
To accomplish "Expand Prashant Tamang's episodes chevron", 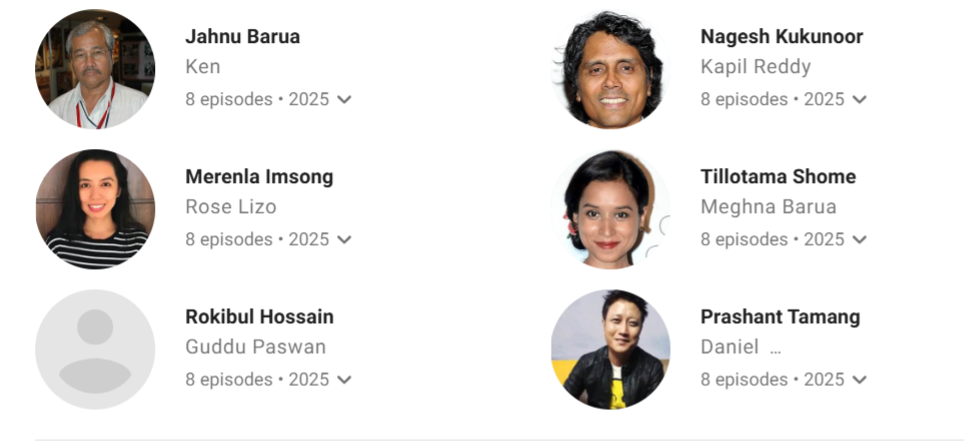I will tap(860, 380).
